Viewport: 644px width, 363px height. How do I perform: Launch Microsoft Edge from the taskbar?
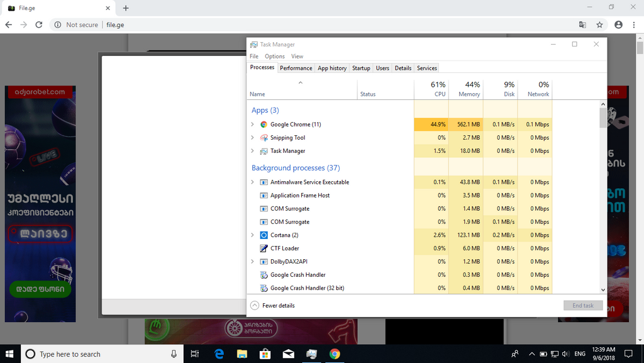219,354
